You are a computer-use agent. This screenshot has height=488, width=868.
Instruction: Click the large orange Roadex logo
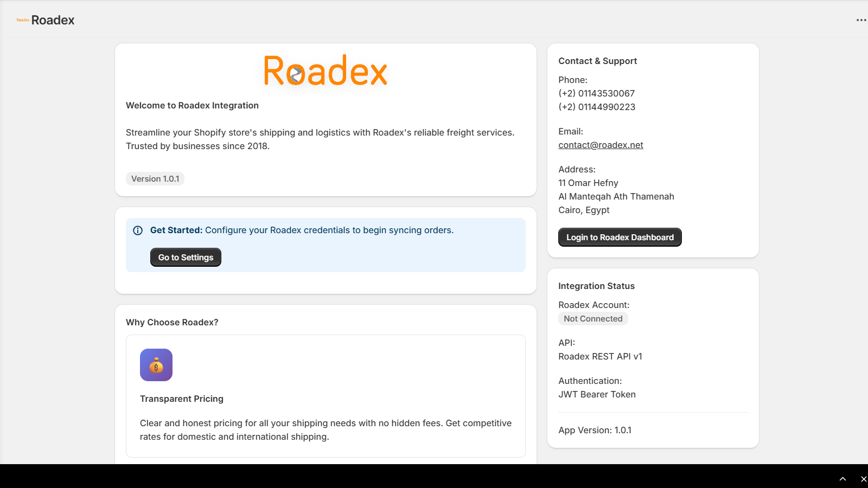click(x=325, y=71)
